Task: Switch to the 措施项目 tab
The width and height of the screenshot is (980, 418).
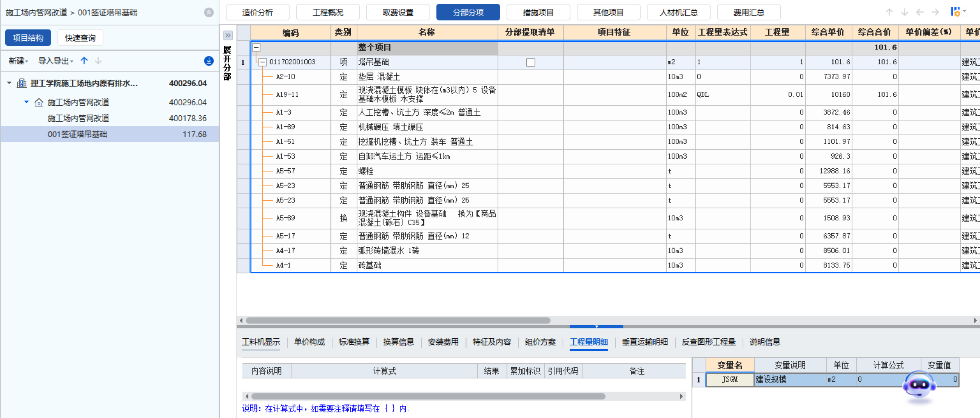Action: click(x=538, y=12)
